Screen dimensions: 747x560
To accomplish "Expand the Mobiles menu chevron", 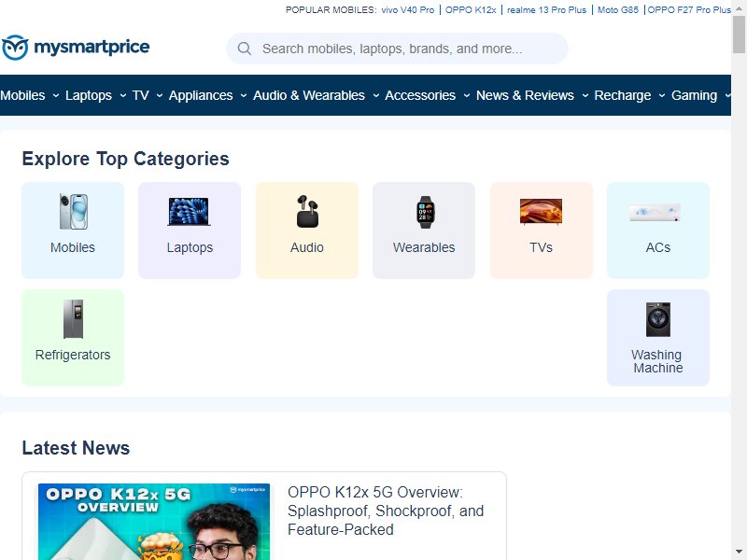I will (x=56, y=96).
